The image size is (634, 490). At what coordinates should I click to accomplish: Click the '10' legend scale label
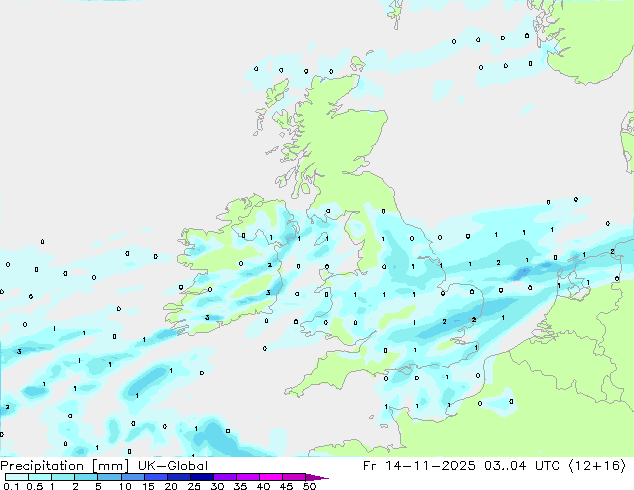pos(125,486)
